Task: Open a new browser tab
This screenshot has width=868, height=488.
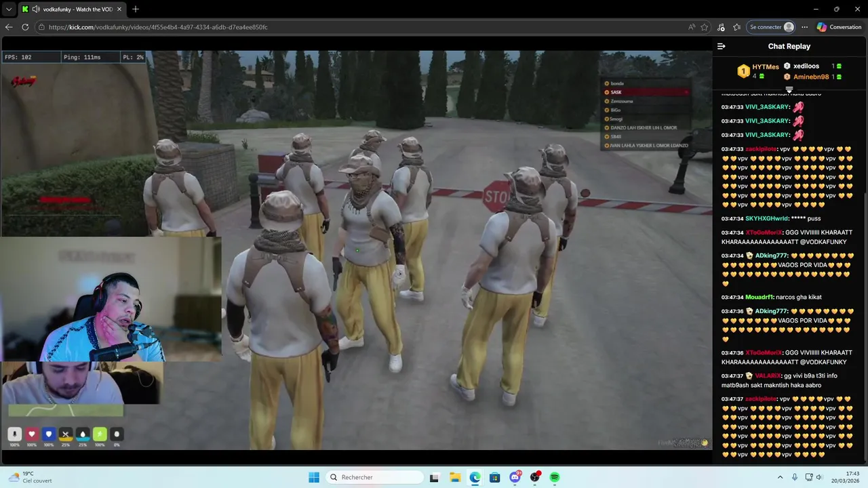Action: pos(136,9)
